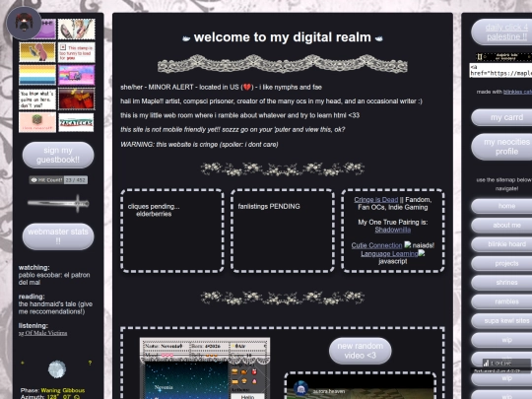Click the round avatar profile picture
532x399 pixels.
point(24,23)
